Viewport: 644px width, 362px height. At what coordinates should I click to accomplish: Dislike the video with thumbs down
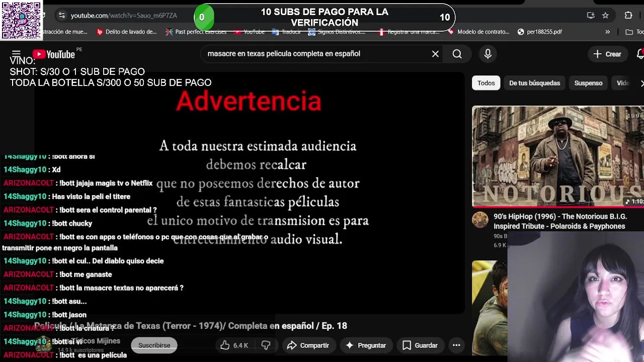[x=266, y=345]
